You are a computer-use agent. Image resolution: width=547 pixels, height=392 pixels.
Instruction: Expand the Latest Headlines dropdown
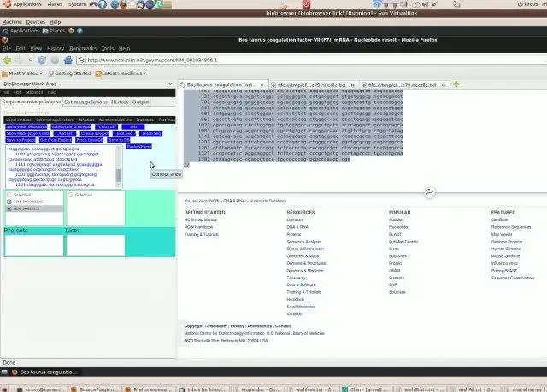pyautogui.click(x=144, y=73)
